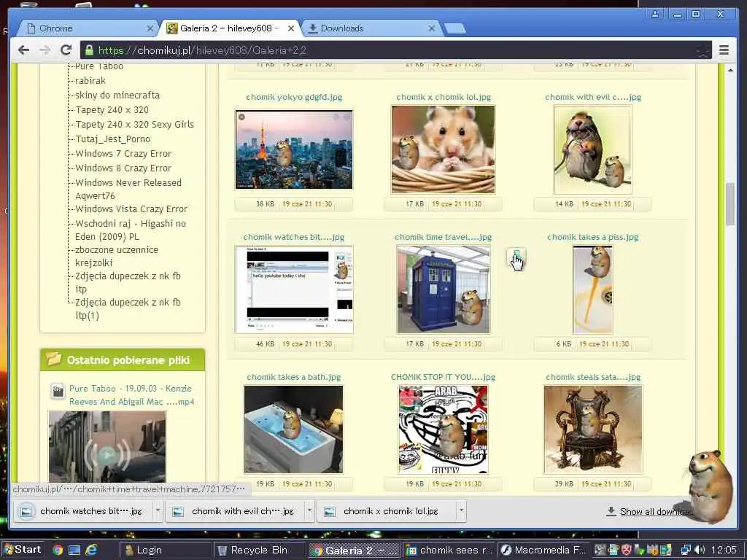
Task: Click file icon of chomik x chomik download
Action: pyautogui.click(x=330, y=511)
